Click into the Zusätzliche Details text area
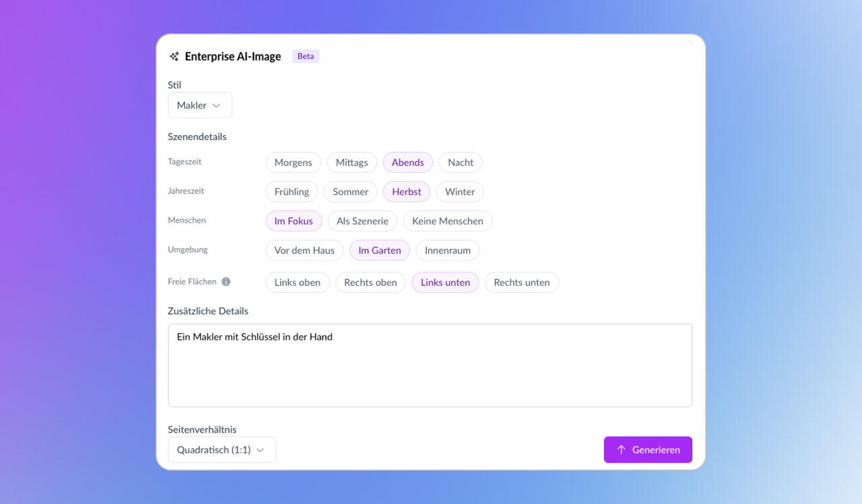The height and width of the screenshot is (504, 862). click(430, 365)
